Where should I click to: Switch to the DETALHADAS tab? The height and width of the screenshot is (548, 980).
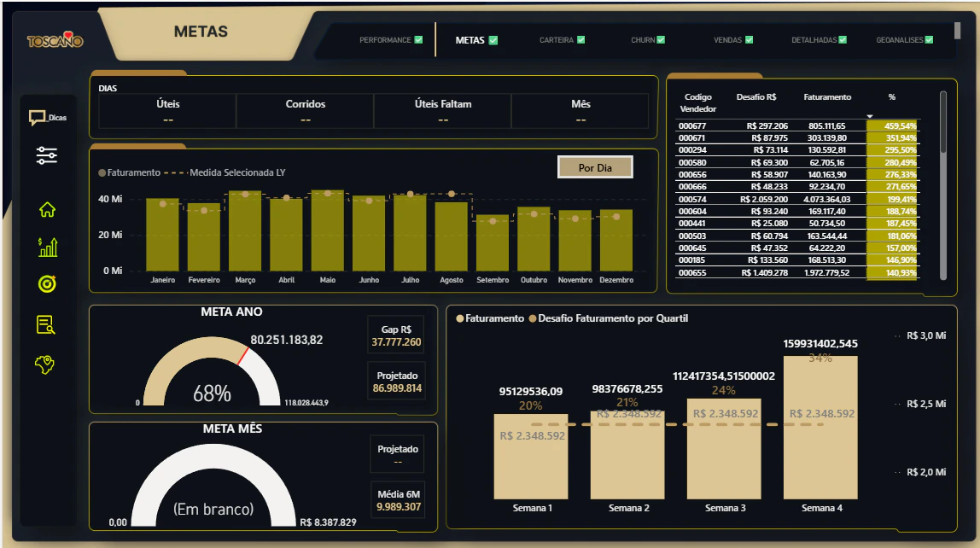(814, 40)
